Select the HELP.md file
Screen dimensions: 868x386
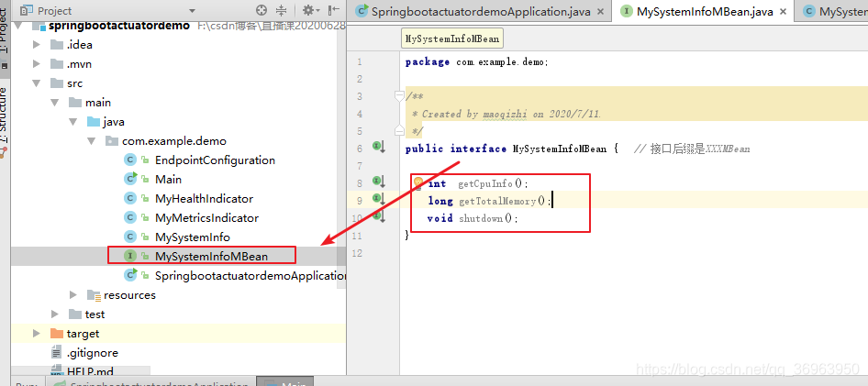pyautogui.click(x=90, y=371)
